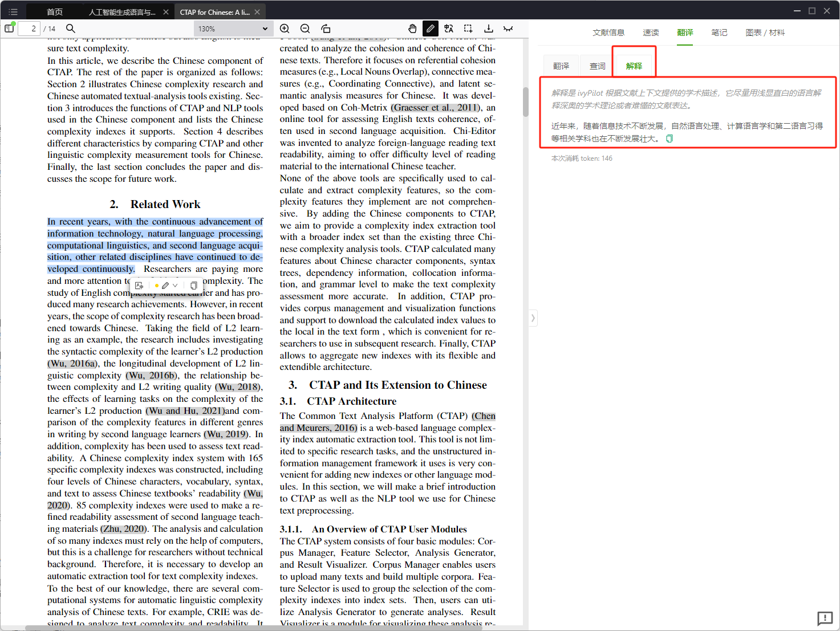This screenshot has width=840, height=631.
Task: Click the highlighter pencil in popup toolbar
Action: tap(165, 286)
